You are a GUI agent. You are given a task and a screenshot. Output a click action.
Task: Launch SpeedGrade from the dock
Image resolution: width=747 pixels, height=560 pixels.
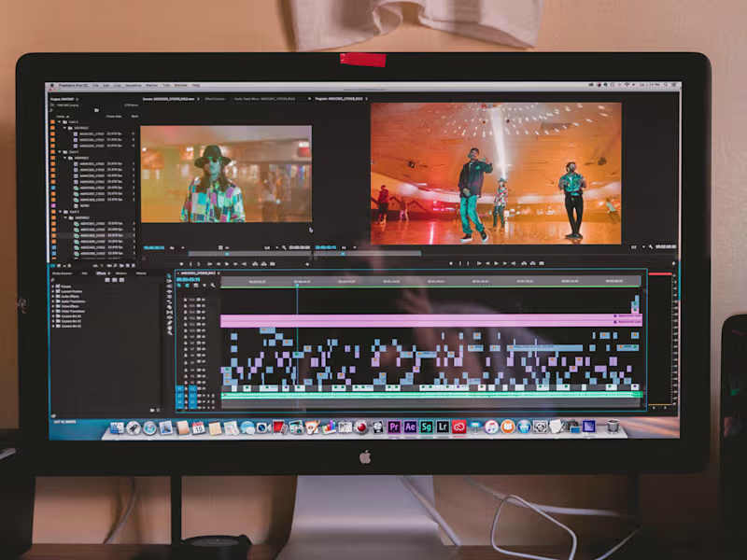click(x=427, y=427)
